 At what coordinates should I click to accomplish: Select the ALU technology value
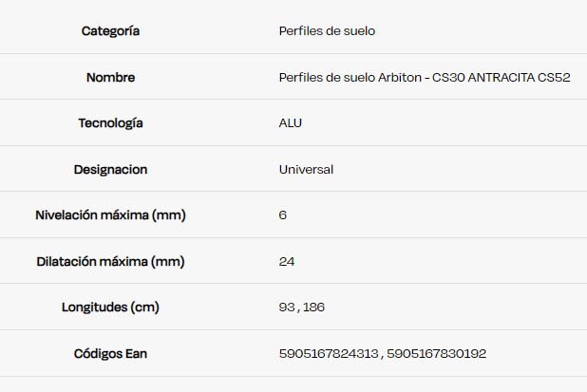coord(290,123)
